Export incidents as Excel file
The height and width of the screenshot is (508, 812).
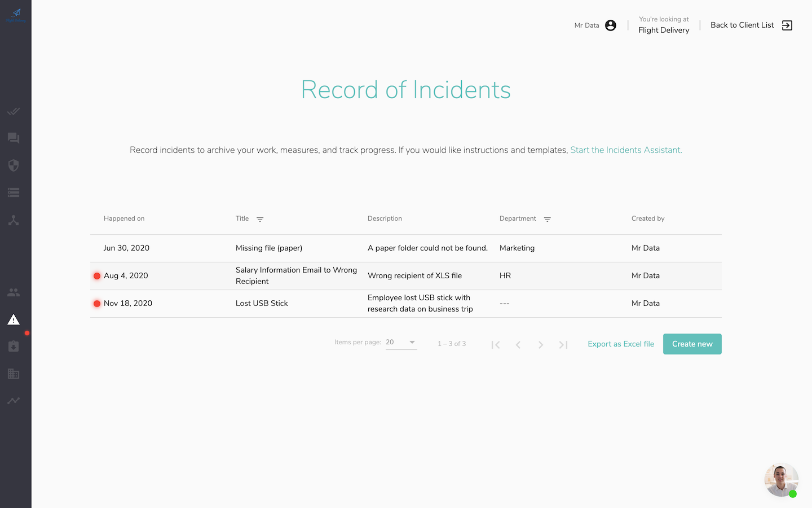[x=620, y=343]
